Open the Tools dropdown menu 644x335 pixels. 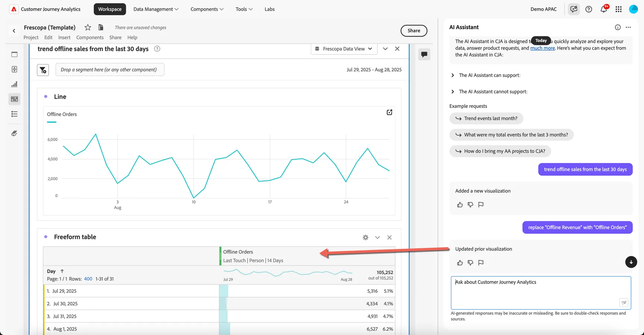[x=244, y=9]
